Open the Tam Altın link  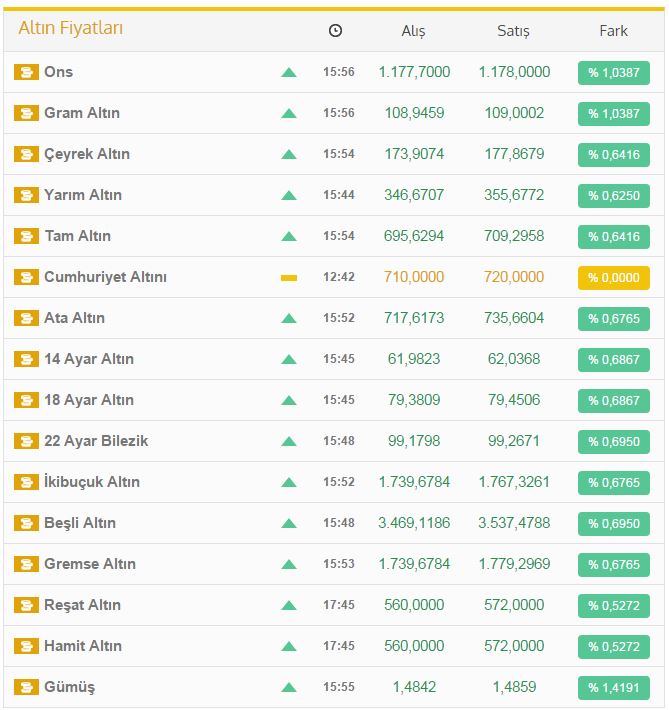77,236
